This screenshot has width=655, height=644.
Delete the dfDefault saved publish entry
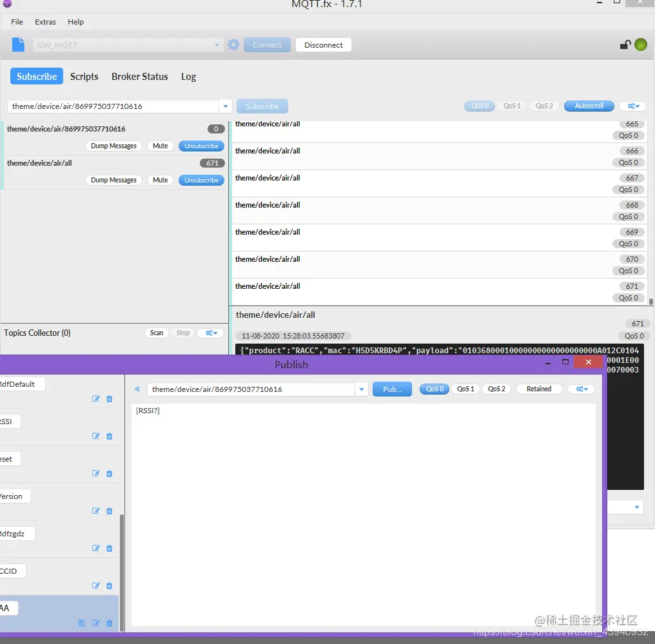point(110,398)
